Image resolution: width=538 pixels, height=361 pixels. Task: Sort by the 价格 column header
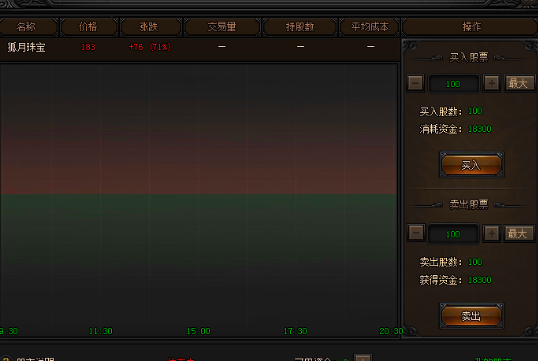coord(89,27)
